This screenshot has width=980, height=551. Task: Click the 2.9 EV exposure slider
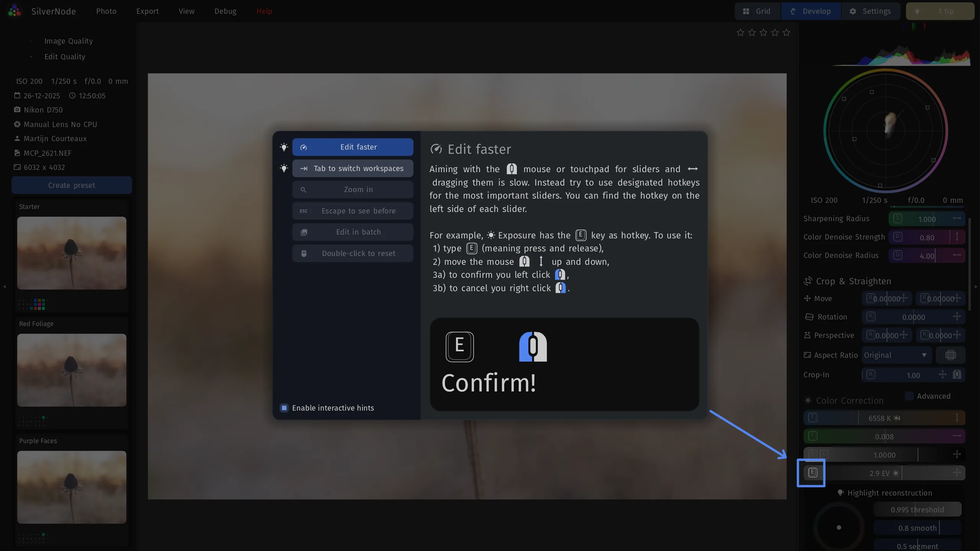884,473
